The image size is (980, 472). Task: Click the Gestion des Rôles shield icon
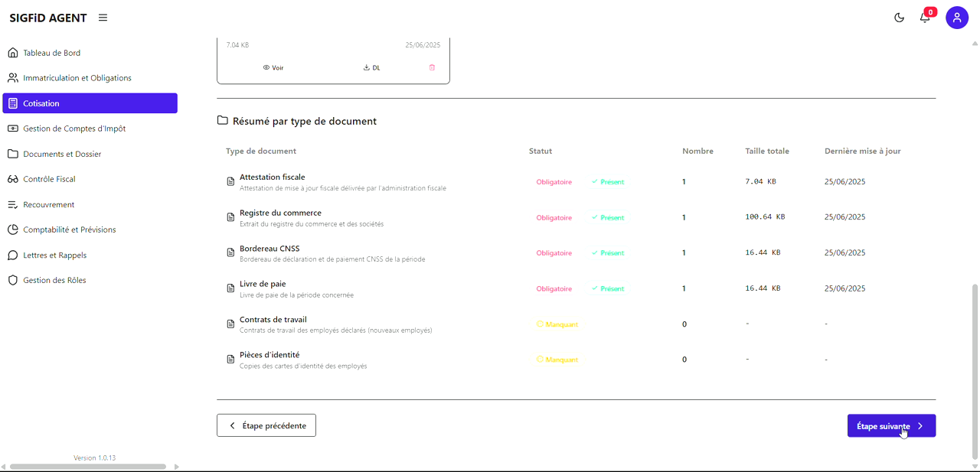tap(11, 280)
